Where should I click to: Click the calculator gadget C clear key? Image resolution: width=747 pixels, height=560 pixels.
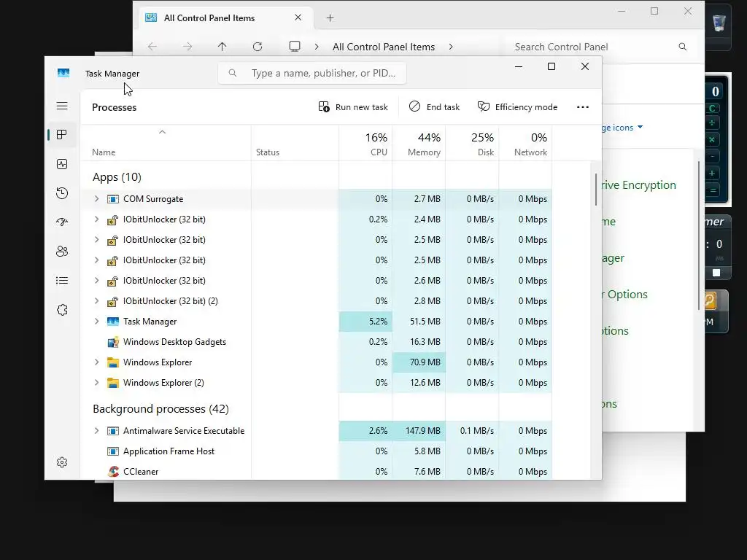pos(712,108)
